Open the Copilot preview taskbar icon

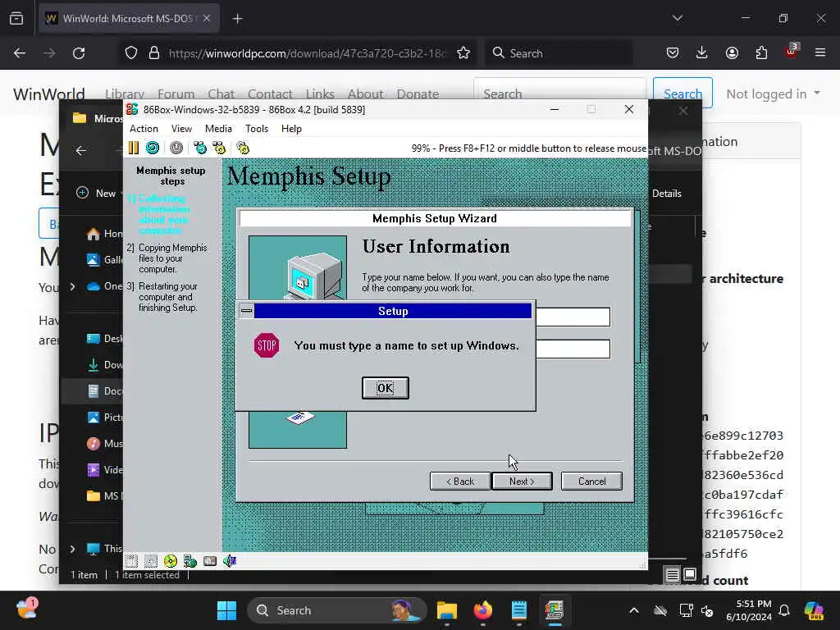[x=815, y=610]
